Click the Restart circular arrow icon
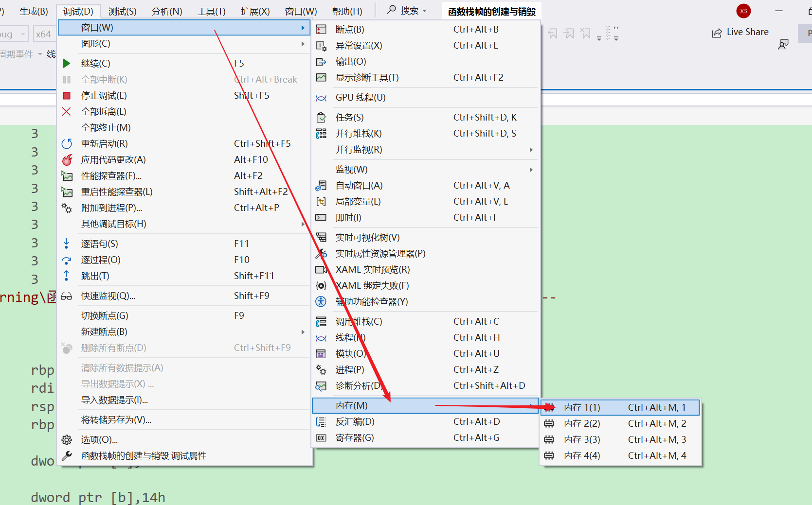Screen dimensions: 812x505 point(67,144)
